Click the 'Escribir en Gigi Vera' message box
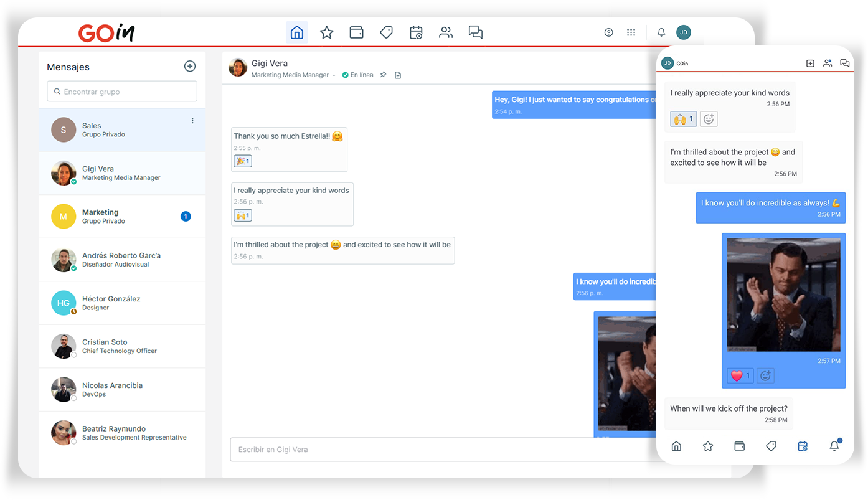This screenshot has height=500, width=868. (443, 450)
